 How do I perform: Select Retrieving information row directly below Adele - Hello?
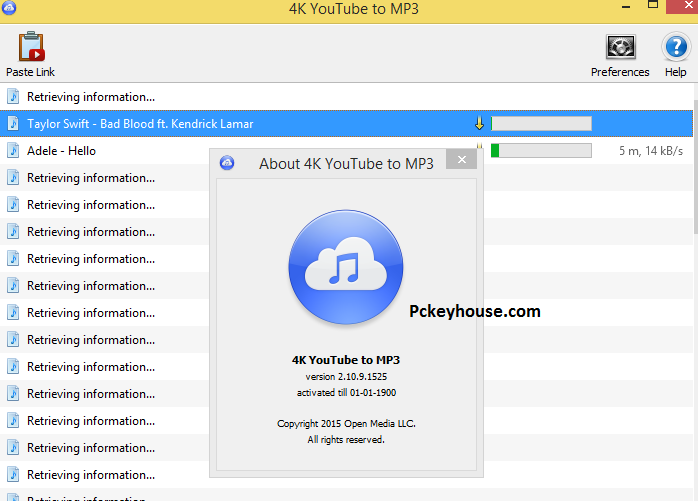coord(104,178)
